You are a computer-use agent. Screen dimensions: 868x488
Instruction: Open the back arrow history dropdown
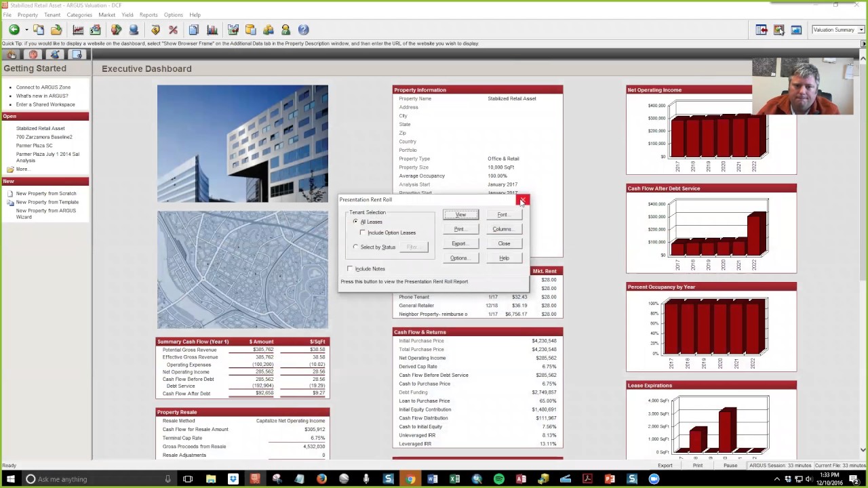[x=26, y=30]
